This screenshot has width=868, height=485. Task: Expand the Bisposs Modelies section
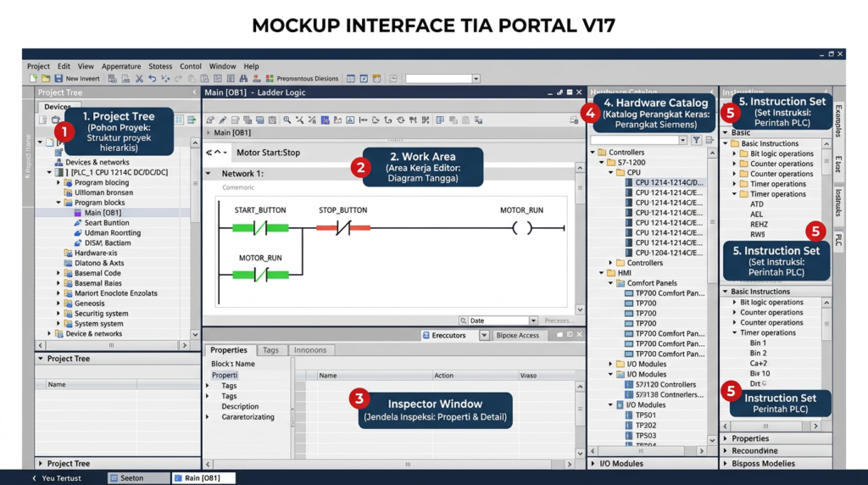(726, 464)
